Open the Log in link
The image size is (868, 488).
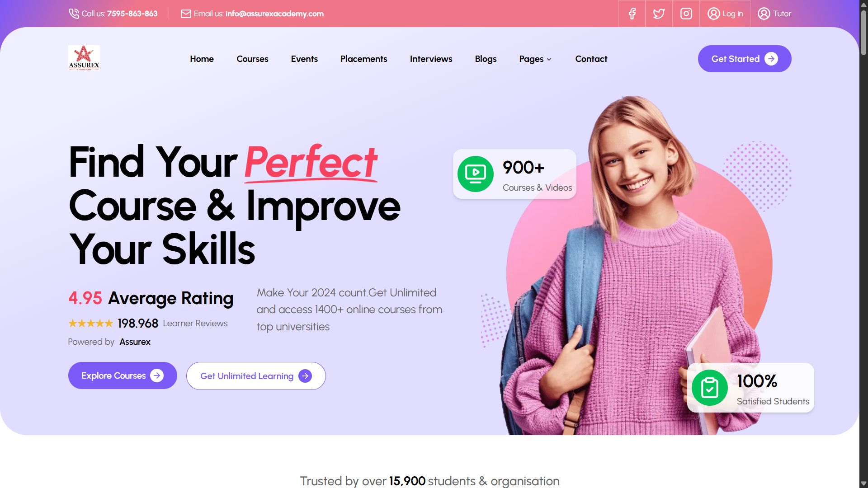pos(725,14)
